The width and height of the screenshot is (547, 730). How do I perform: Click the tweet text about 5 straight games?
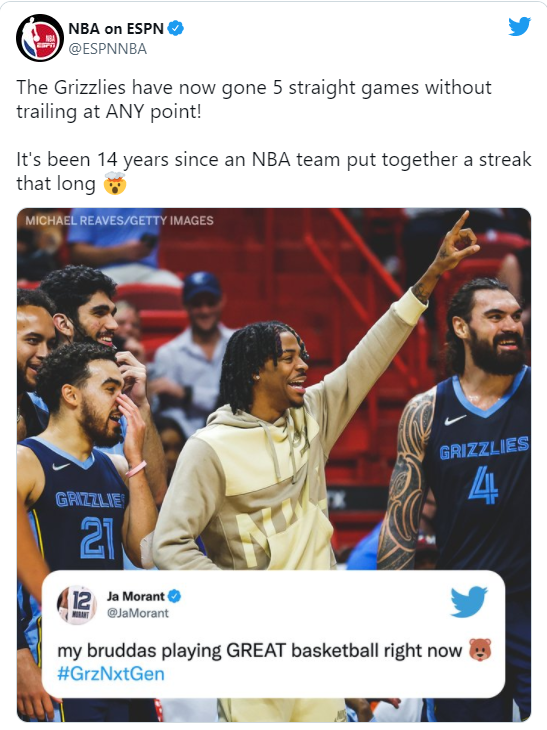click(x=254, y=100)
